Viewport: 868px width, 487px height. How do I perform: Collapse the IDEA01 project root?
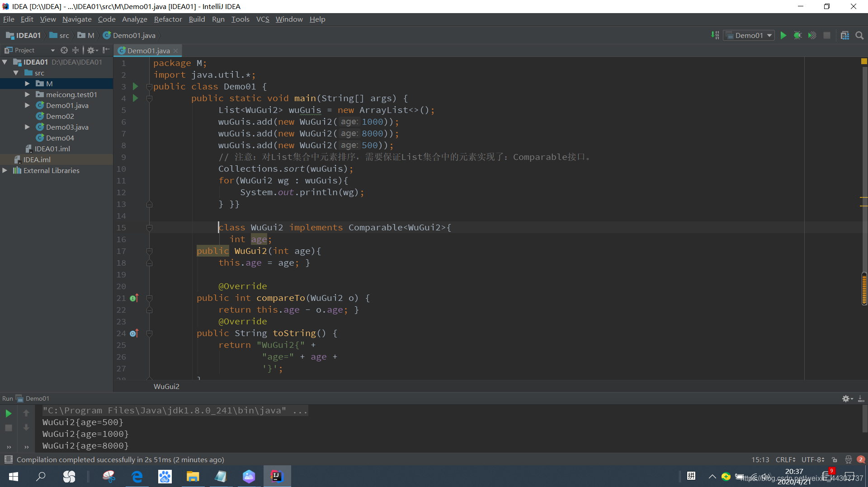(5, 62)
